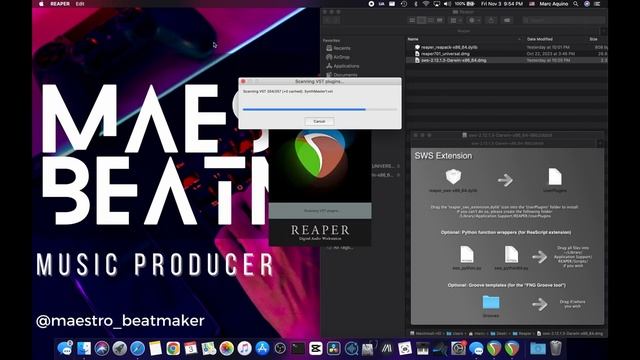Select the Grooves folder in SWS window
The height and width of the screenshot is (360, 640).
(491, 302)
